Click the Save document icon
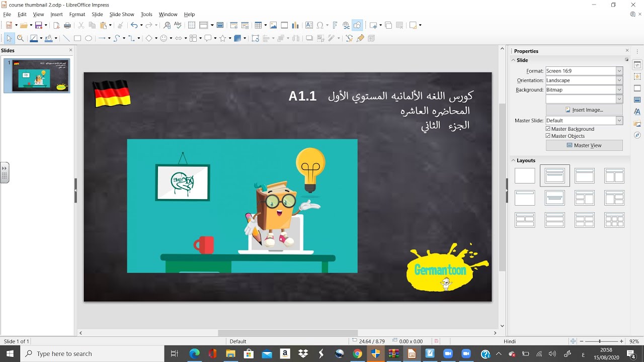 [38, 25]
